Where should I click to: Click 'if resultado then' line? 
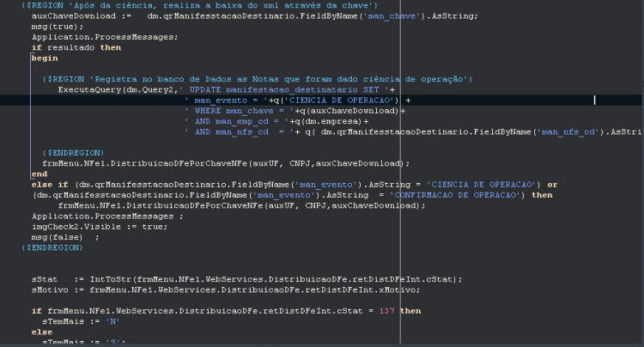76,47
